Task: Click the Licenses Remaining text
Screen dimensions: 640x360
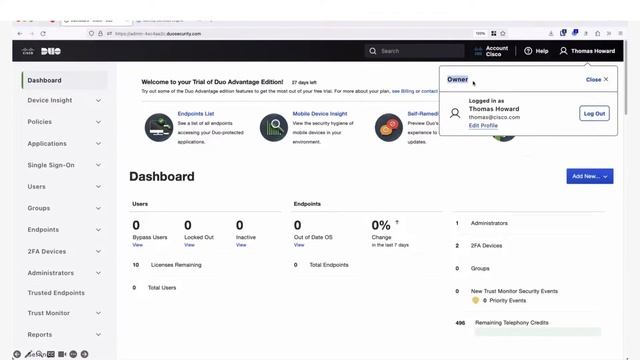Action: (176, 265)
